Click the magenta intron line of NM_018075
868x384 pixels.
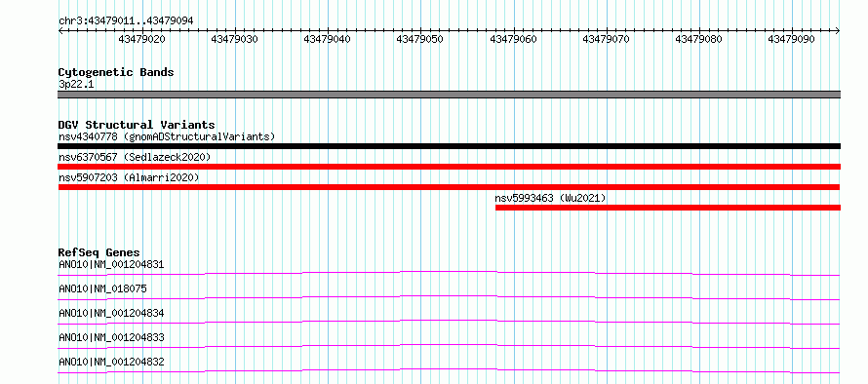coord(449,296)
